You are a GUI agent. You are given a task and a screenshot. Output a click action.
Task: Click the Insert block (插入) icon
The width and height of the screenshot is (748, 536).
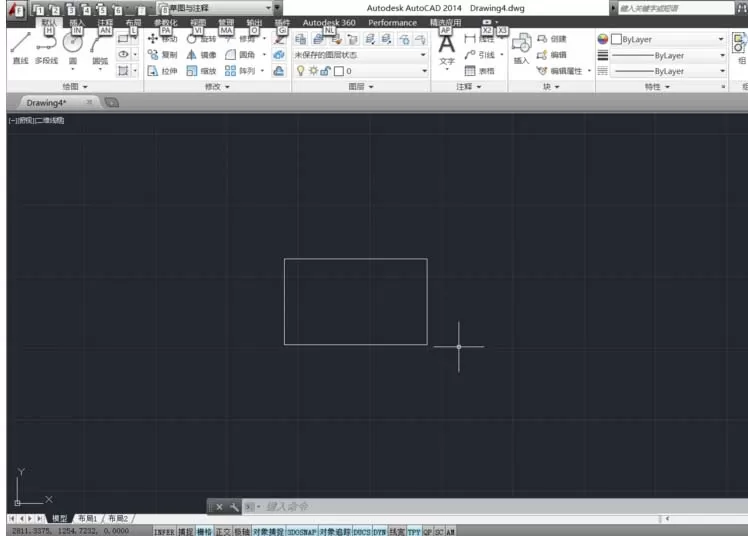tap(521, 49)
